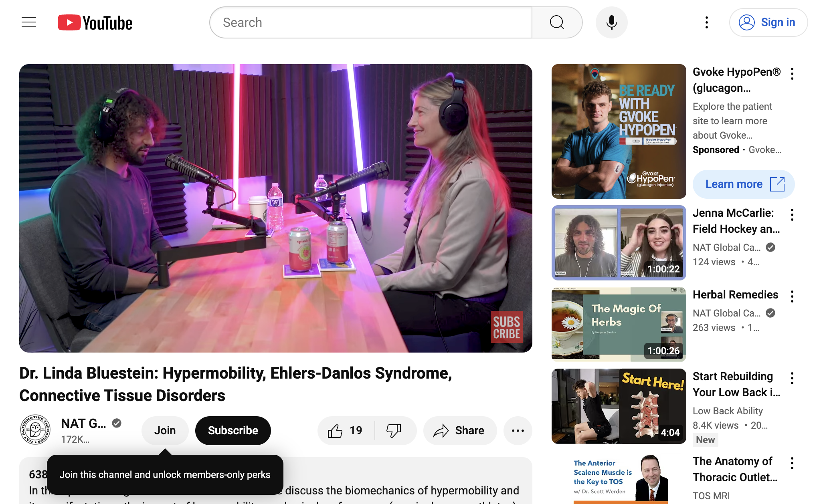
Task: Open more actions ellipsis under video
Action: click(x=518, y=431)
